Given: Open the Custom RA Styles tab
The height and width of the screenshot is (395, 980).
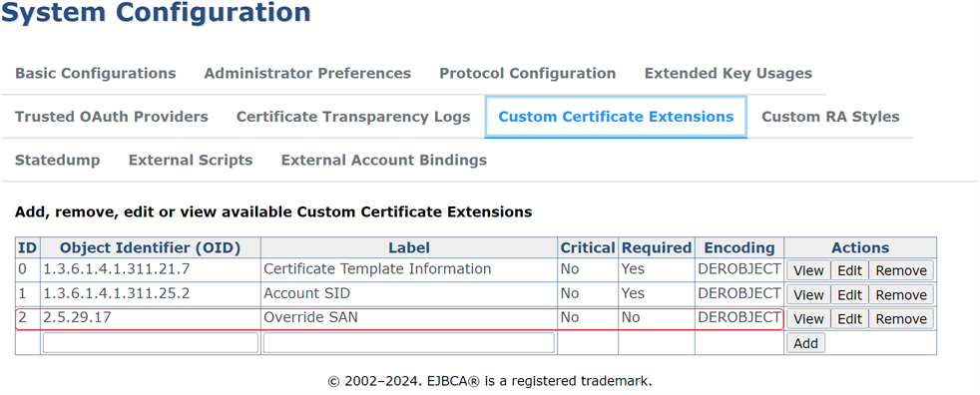Looking at the screenshot, I should coord(830,117).
